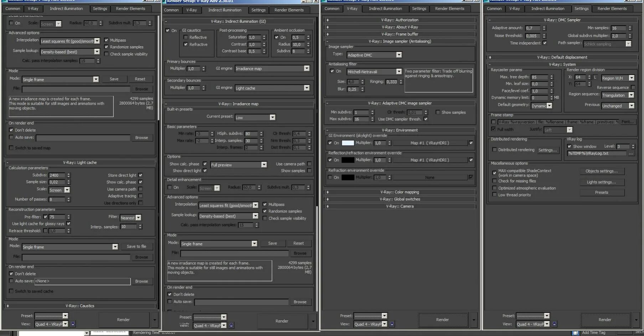Switch to Common tab in leftmost window
The image size is (644, 336).
coord(13,9)
